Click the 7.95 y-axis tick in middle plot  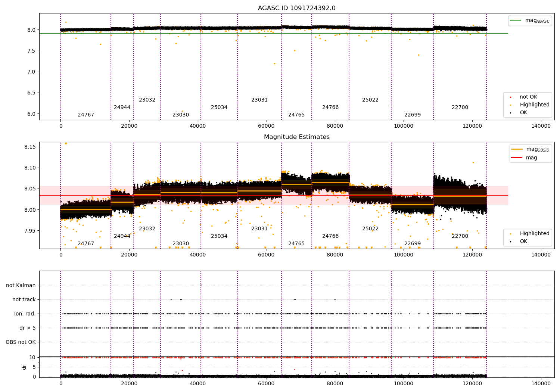pos(30,231)
